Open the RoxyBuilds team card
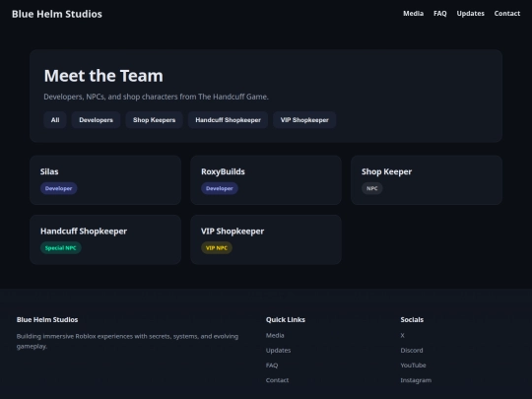532x399 pixels. [x=266, y=180]
